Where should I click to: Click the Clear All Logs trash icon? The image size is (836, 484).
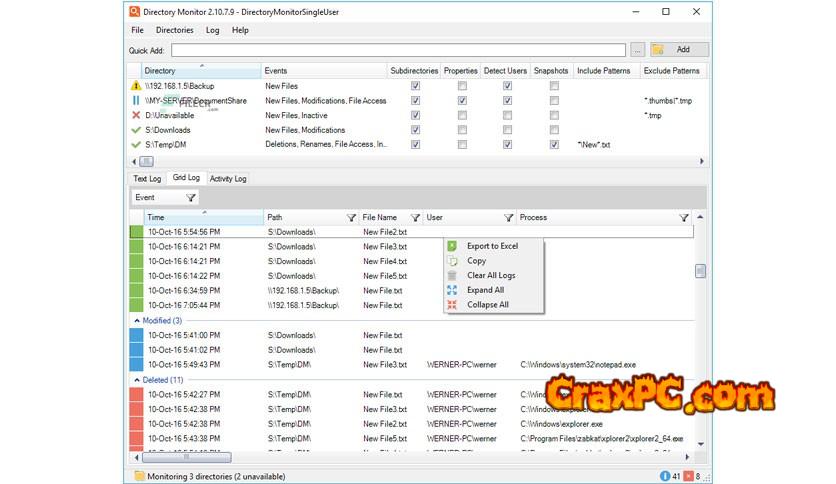pos(453,275)
